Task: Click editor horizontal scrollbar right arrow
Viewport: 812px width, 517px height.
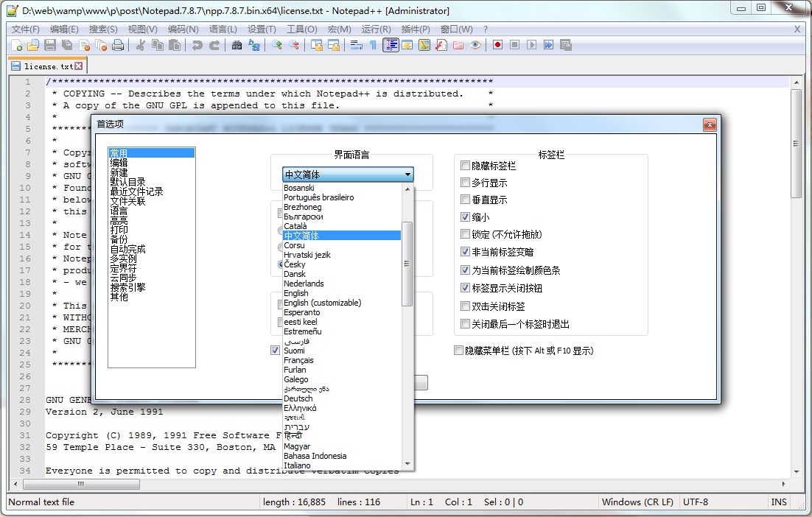Action: click(x=783, y=484)
